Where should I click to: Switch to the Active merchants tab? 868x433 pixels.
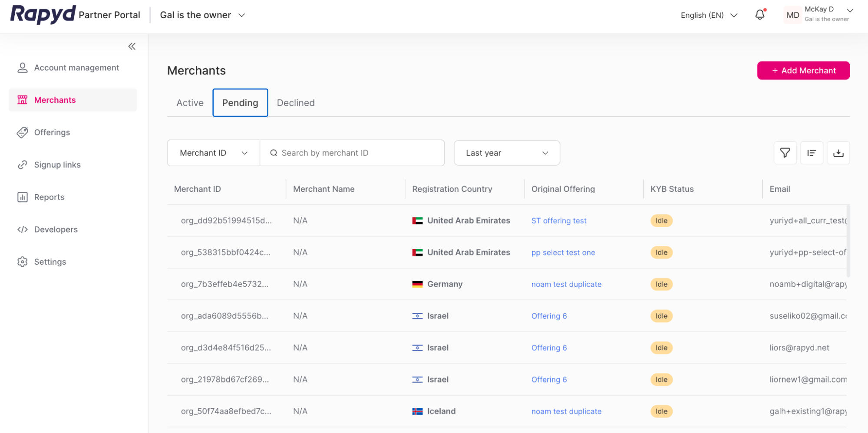[190, 103]
